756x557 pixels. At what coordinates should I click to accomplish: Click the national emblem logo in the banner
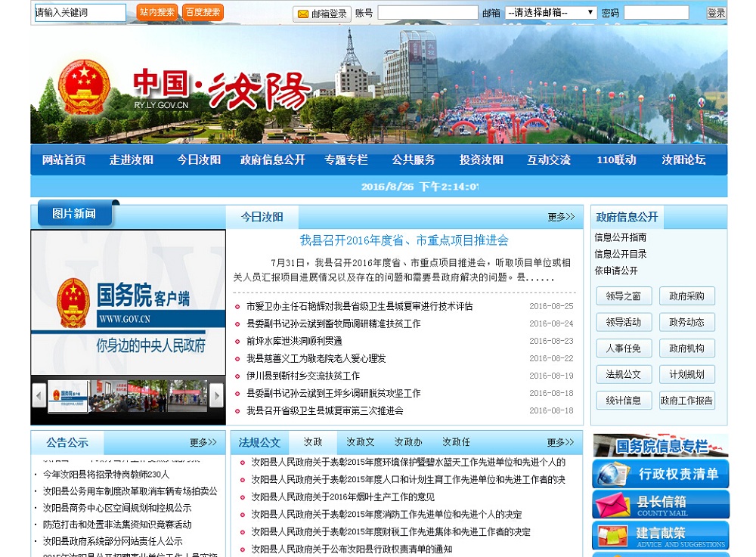[84, 88]
